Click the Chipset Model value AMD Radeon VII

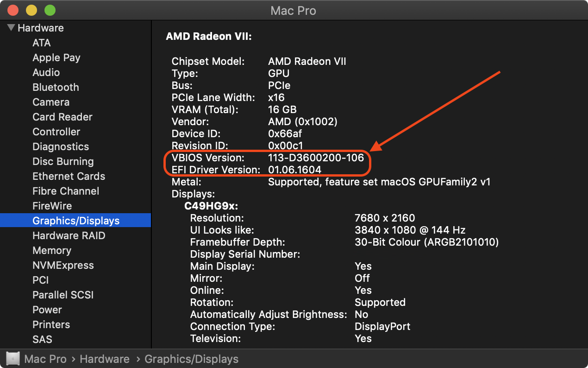click(307, 61)
